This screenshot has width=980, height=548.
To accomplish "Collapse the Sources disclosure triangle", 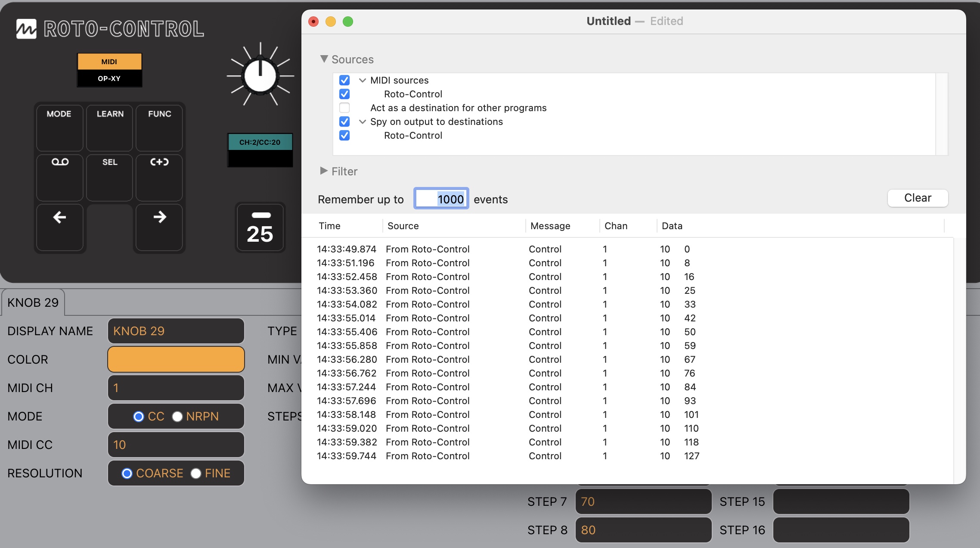I will (x=324, y=59).
